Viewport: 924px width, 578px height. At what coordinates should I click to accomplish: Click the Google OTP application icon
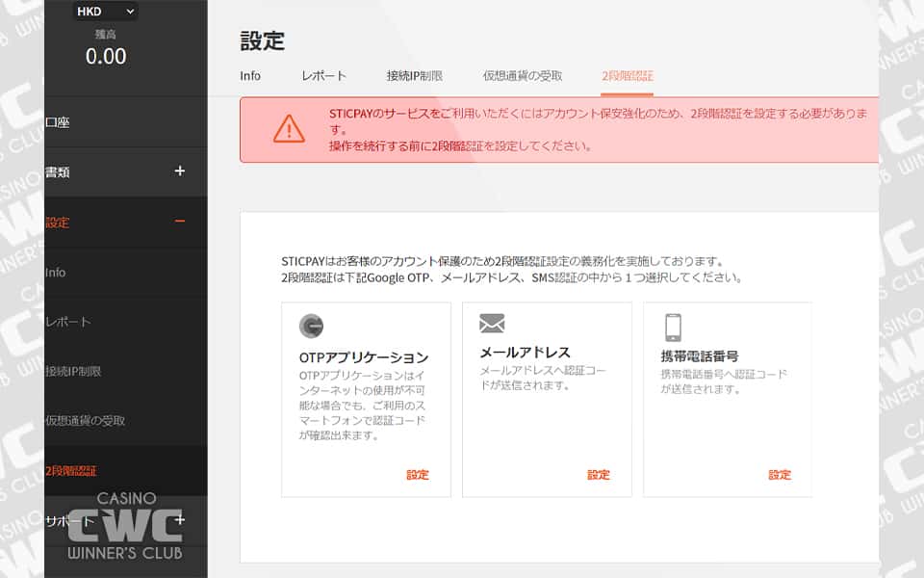[311, 326]
